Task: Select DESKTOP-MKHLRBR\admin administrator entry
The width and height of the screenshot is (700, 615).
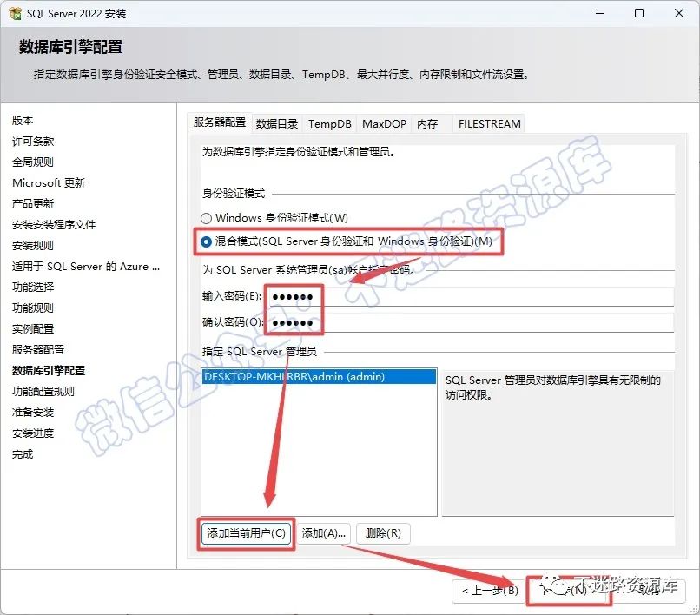Action: click(319, 376)
